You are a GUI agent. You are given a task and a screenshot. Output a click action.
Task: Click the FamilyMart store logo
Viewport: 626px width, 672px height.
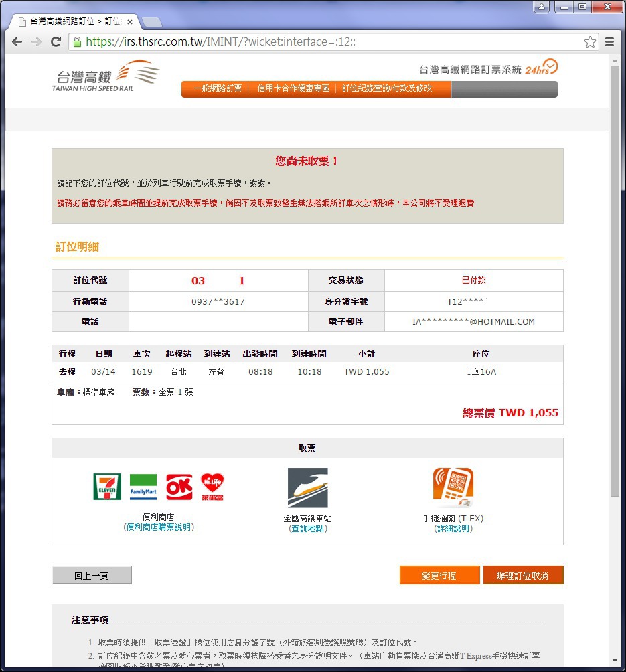click(143, 487)
